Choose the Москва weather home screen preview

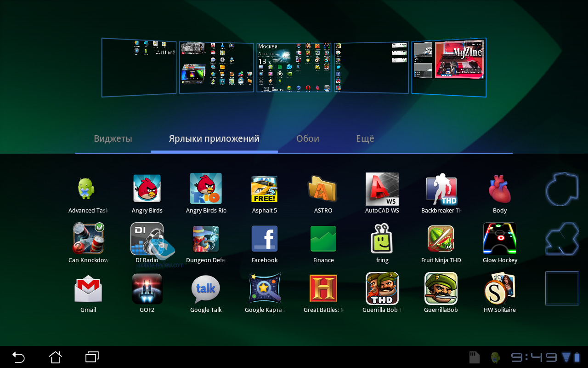[x=294, y=67]
